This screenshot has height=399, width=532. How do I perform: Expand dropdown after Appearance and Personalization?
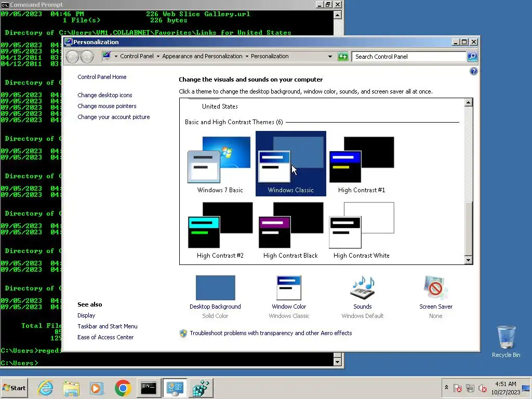coord(247,56)
